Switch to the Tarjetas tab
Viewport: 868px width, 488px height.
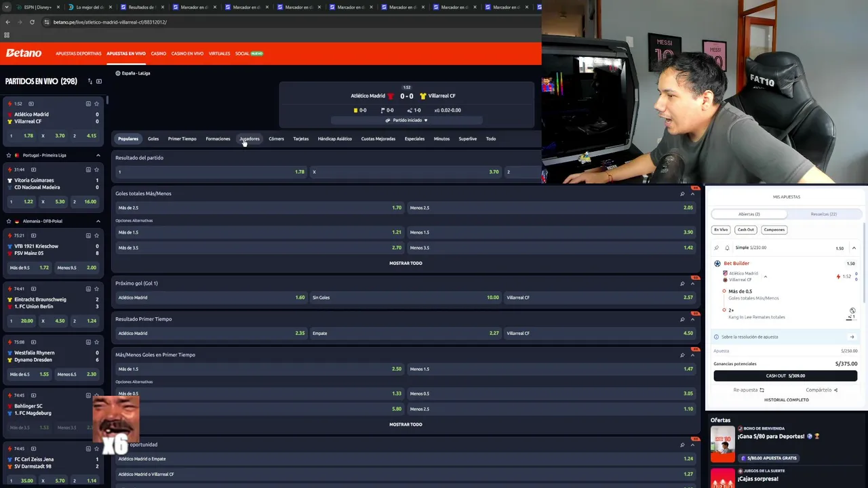point(300,139)
